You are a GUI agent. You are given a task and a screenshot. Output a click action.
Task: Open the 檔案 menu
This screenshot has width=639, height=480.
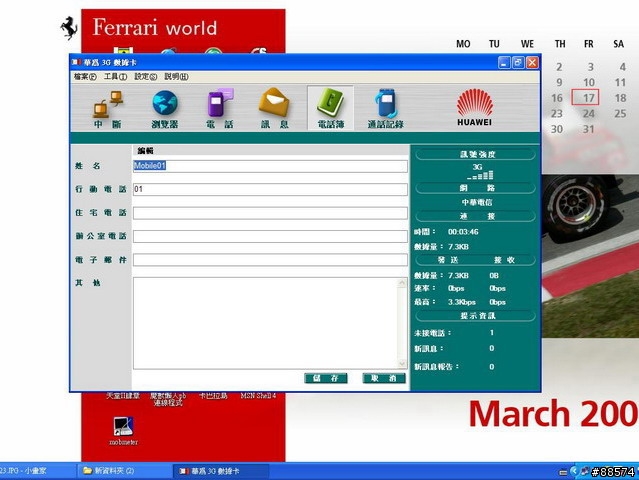[x=85, y=77]
